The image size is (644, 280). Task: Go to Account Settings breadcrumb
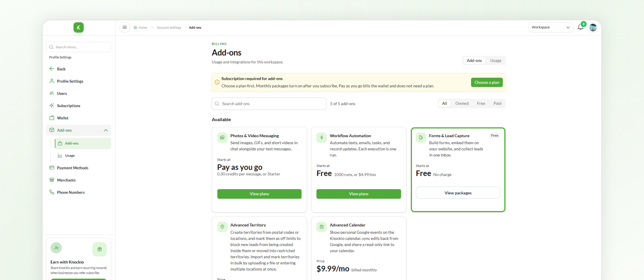169,28
